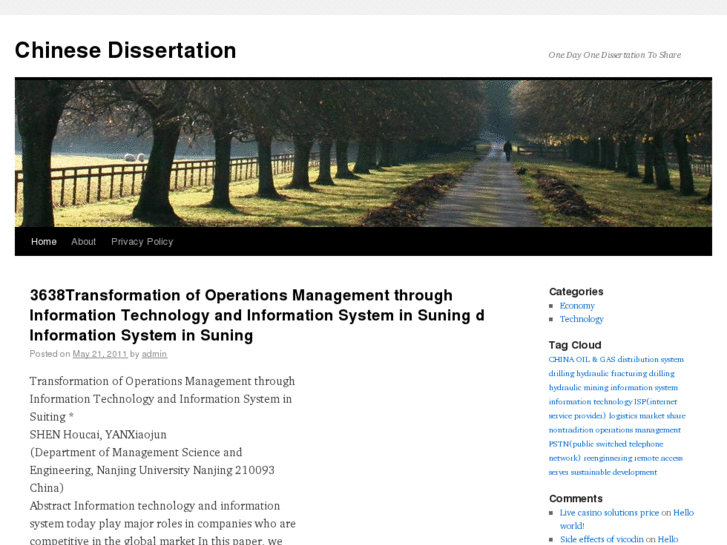Go to the Home menu item
The image size is (727, 545).
coord(44,242)
